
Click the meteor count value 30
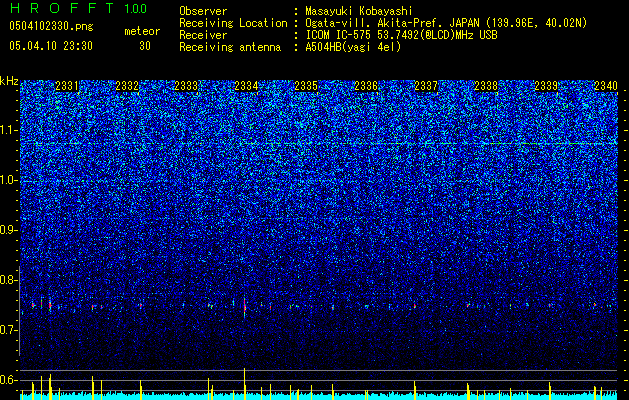[145, 46]
